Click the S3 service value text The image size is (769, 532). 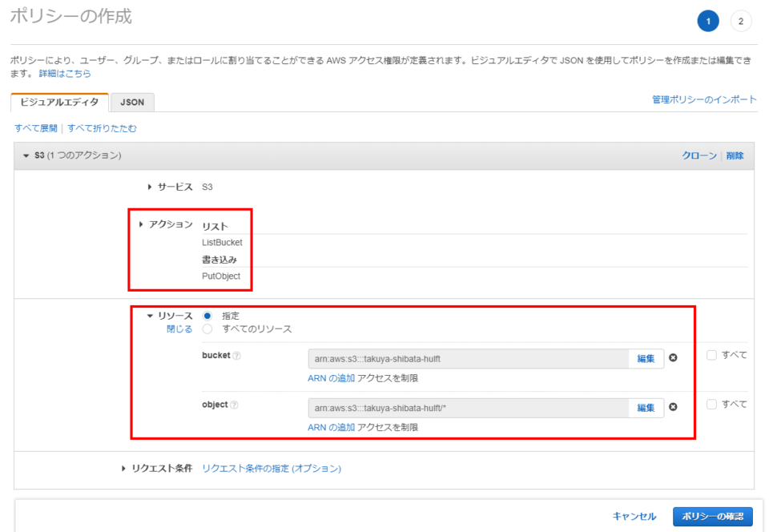[x=207, y=187]
